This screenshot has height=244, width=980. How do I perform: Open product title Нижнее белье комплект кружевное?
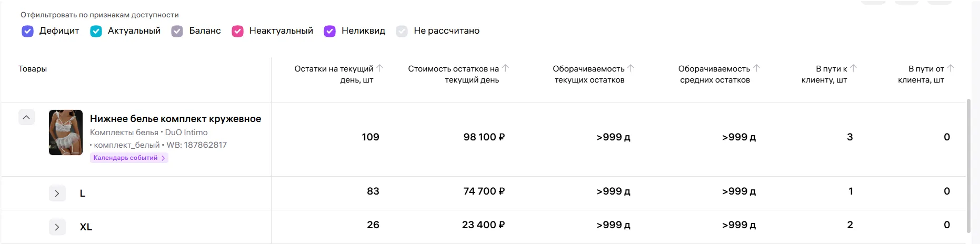pyautogui.click(x=175, y=119)
